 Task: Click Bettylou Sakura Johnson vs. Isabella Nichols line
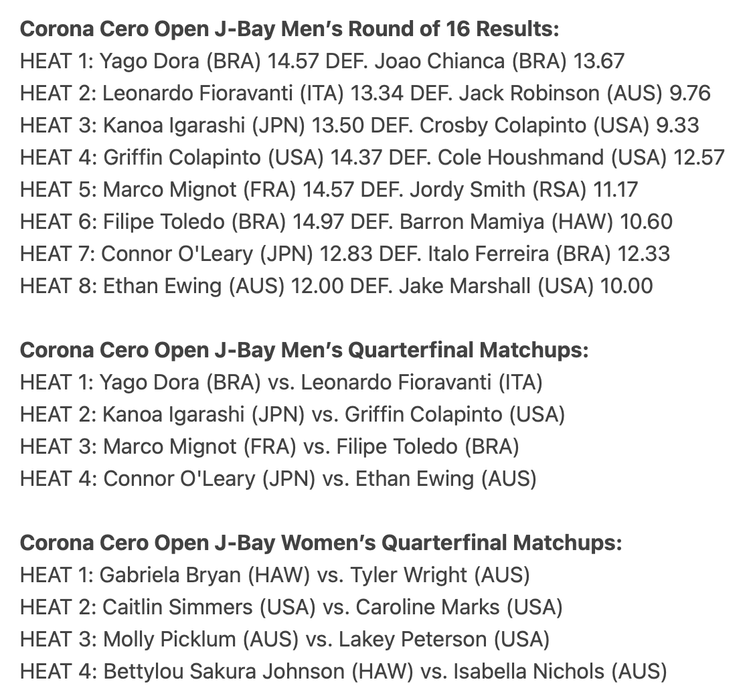click(x=343, y=672)
